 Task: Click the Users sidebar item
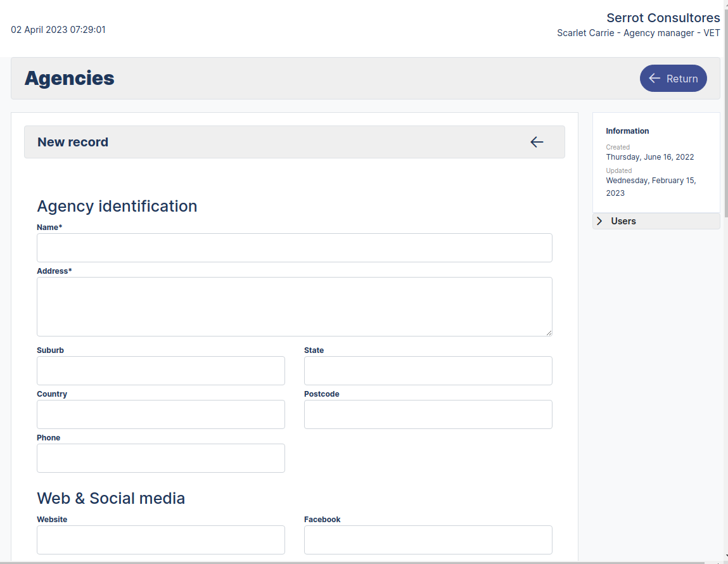[623, 221]
